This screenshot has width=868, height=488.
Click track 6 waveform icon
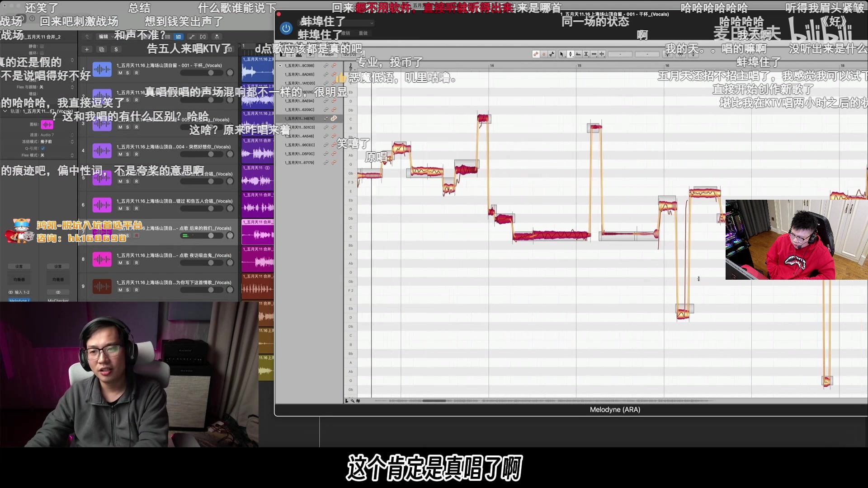click(102, 205)
